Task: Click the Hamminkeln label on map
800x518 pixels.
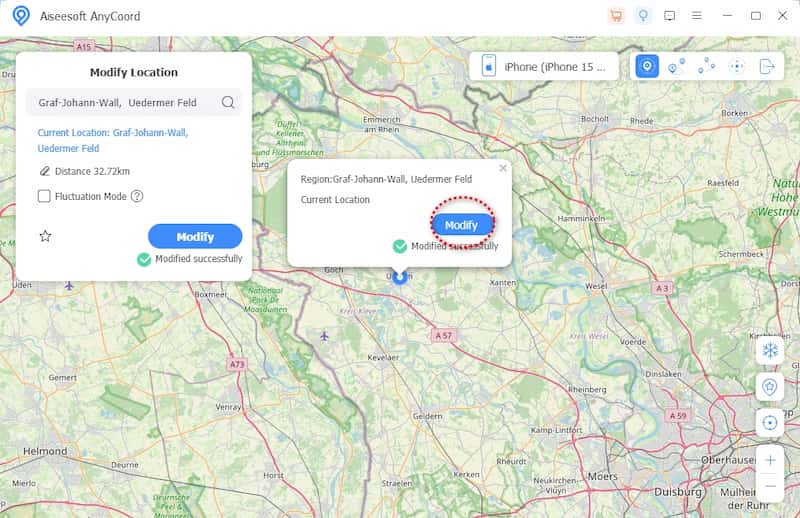Action: (581, 218)
